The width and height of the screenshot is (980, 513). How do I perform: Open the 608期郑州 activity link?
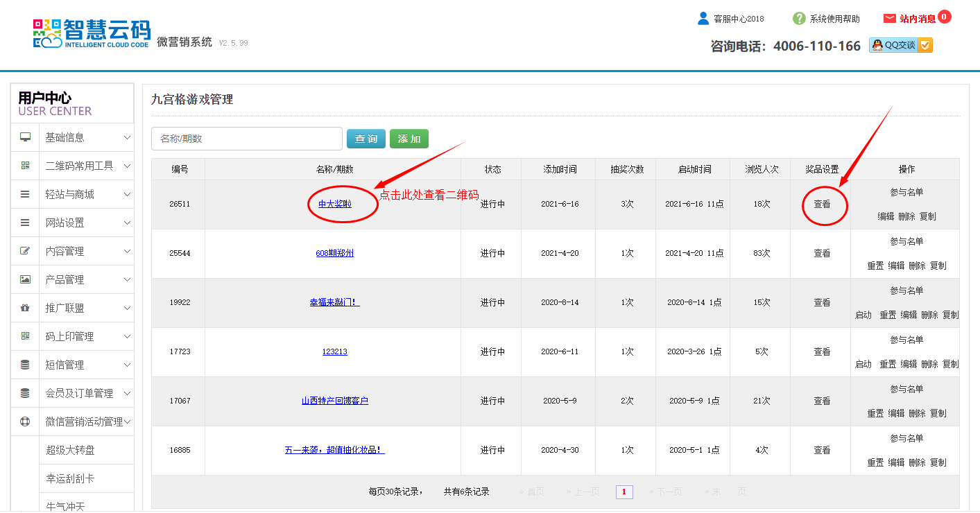[334, 253]
